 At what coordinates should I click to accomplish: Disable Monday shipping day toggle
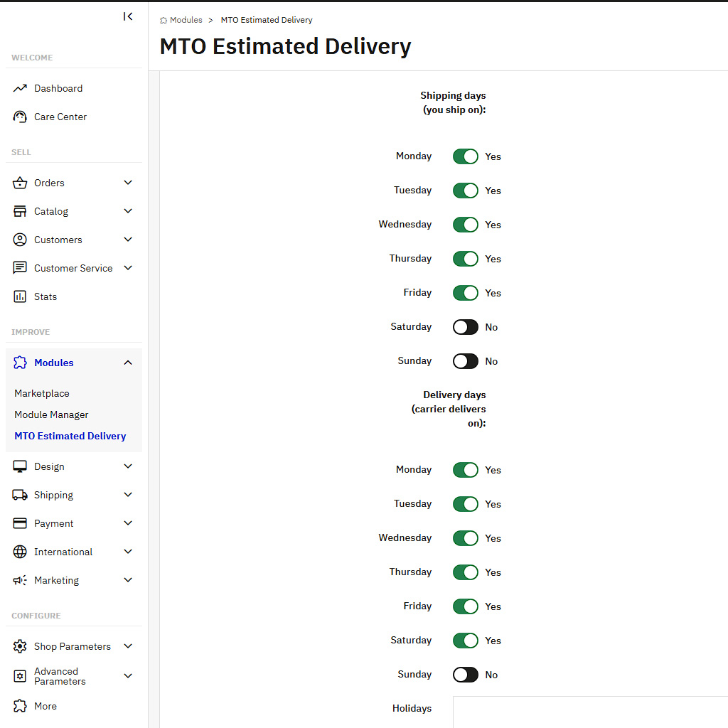coord(466,156)
